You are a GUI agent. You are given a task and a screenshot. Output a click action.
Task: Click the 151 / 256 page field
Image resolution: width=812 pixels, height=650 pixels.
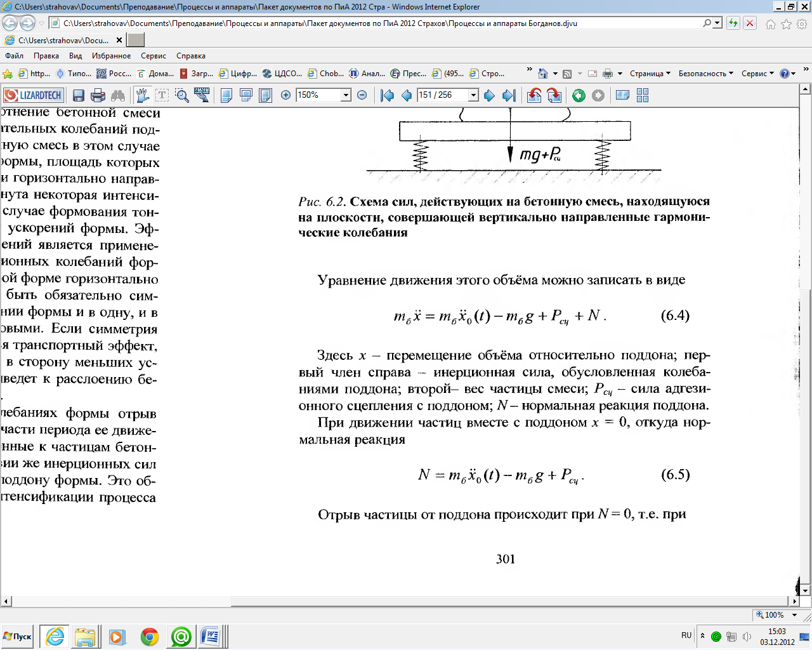pos(442,95)
